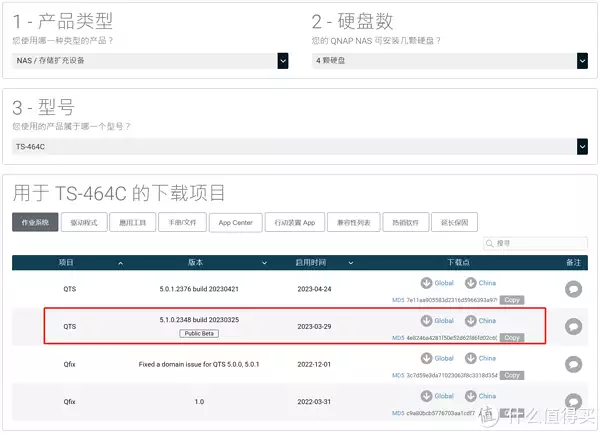Switch to the 驱动程式 tab
The image size is (600, 433).
(x=84, y=222)
